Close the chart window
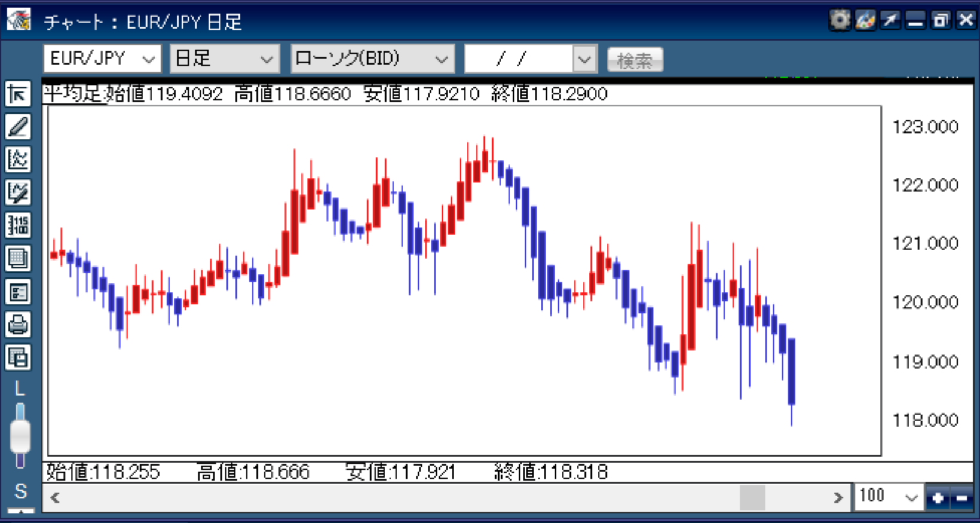This screenshot has width=980, height=523. 966,20
